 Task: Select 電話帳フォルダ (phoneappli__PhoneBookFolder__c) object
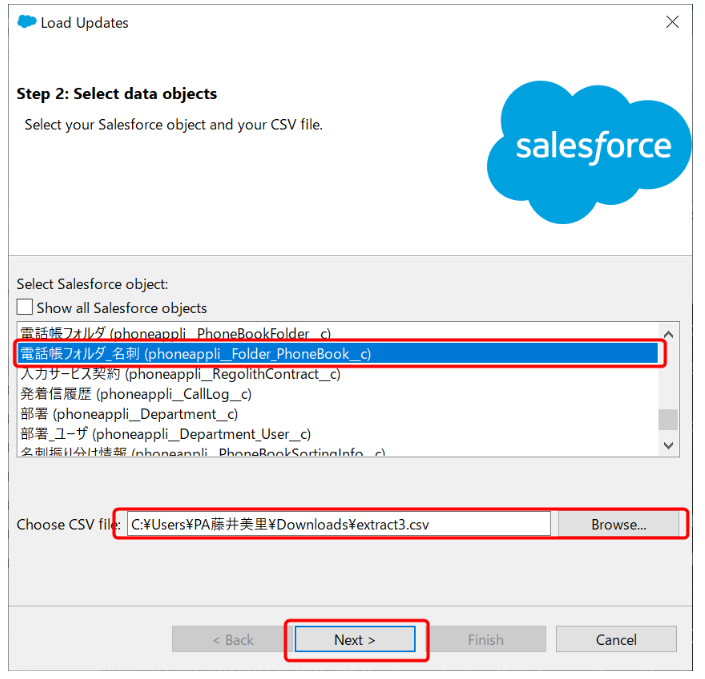pos(338,334)
